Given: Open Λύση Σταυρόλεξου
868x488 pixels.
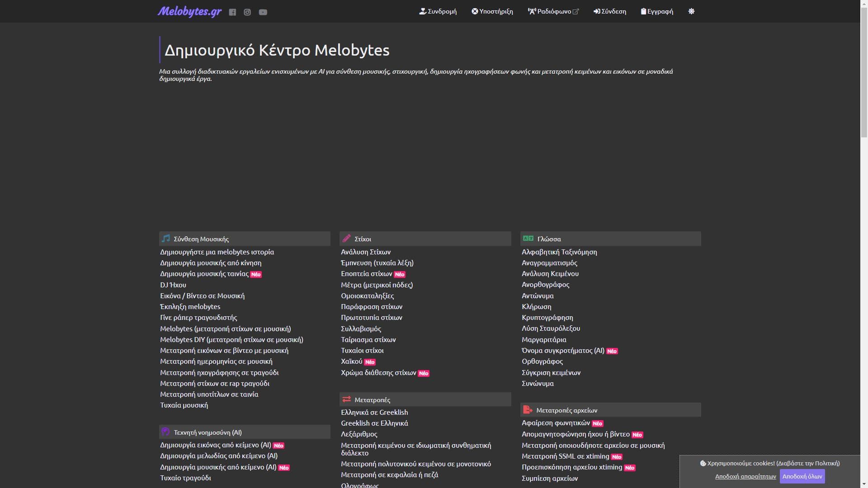Looking at the screenshot, I should pyautogui.click(x=551, y=328).
